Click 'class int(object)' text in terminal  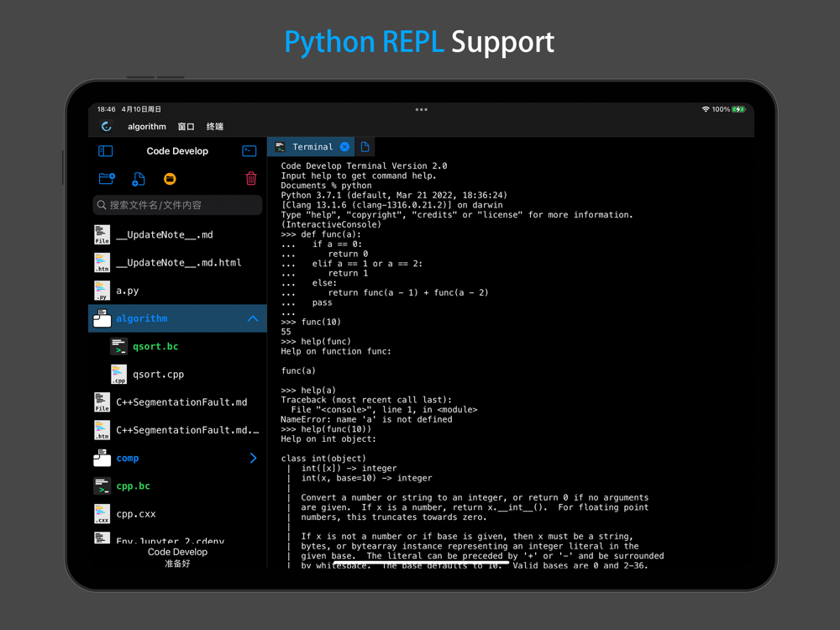(323, 459)
